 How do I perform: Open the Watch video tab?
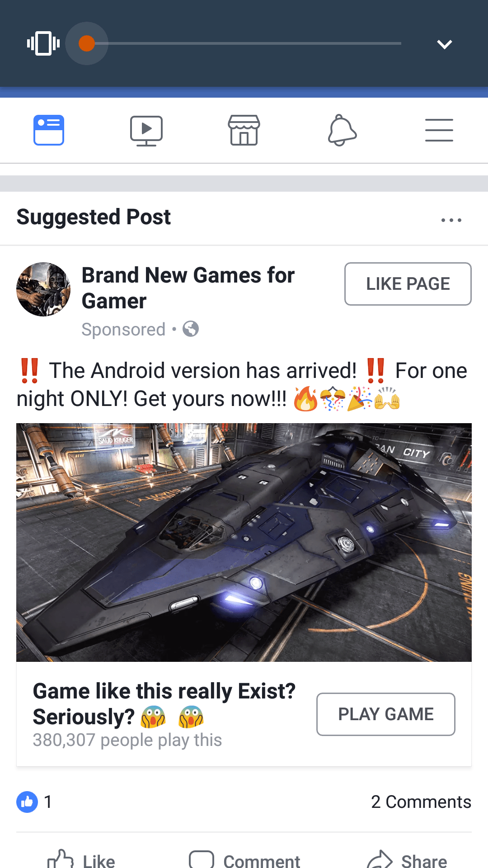click(x=146, y=131)
